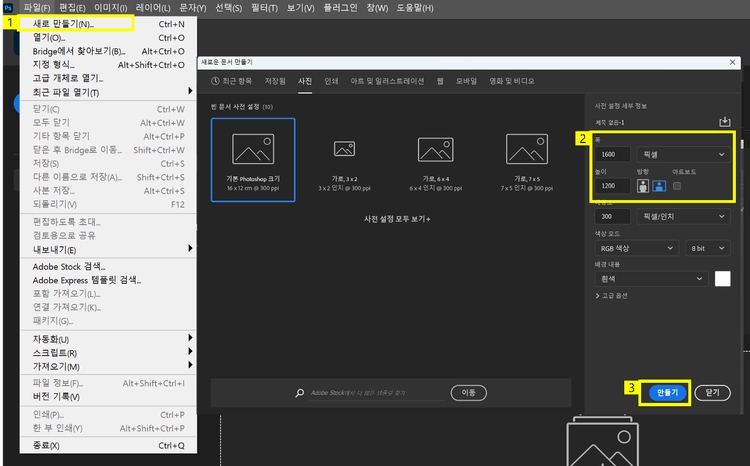Expand 스크립트 submenu
The height and width of the screenshot is (466, 750).
coord(190,352)
